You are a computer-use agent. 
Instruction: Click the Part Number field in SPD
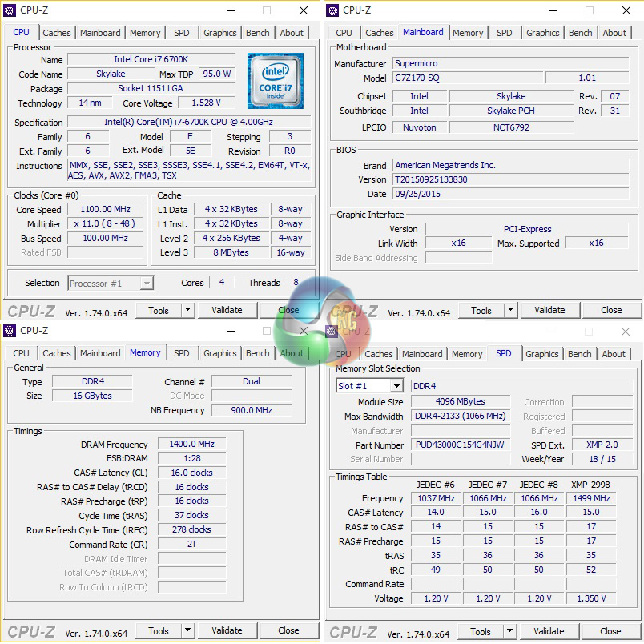[x=461, y=445]
